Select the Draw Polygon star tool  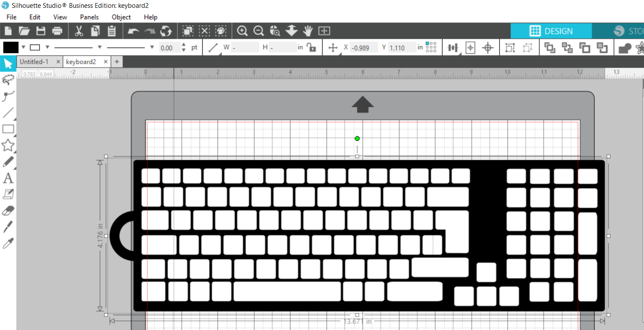8,145
